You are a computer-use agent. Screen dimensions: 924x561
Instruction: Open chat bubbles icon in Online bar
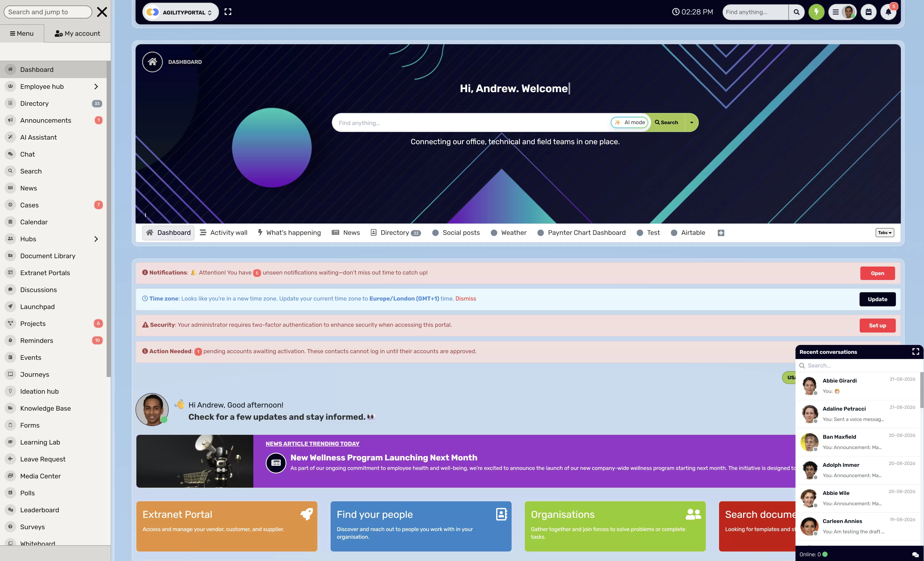915,554
